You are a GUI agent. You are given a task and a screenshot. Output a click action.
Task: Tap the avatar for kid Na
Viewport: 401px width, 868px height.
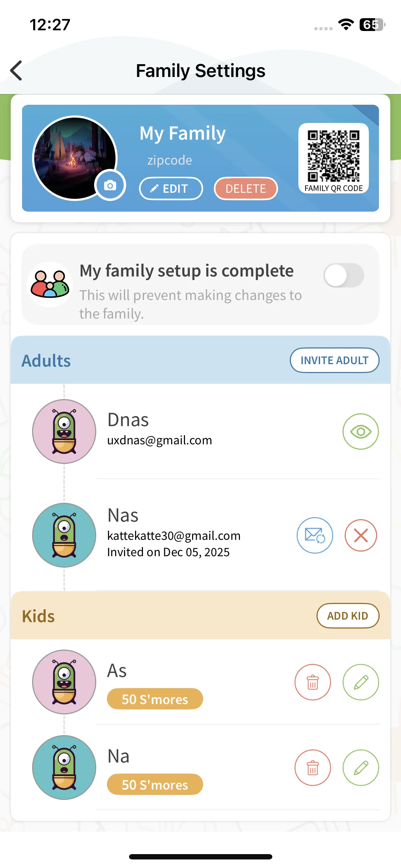(x=64, y=768)
